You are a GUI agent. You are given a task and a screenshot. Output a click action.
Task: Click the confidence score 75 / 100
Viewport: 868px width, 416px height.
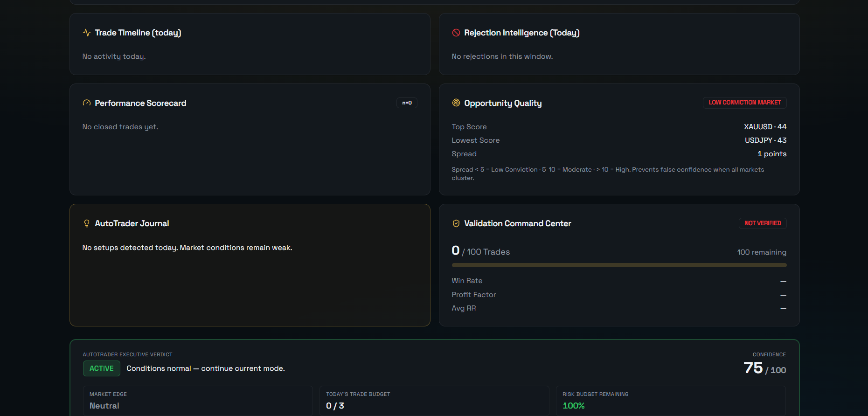pos(765,368)
